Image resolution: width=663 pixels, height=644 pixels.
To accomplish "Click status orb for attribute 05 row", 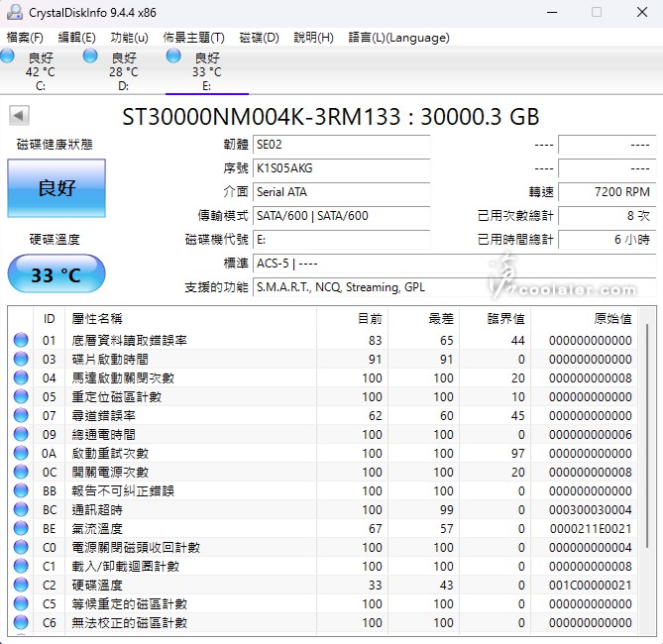I will [21, 396].
